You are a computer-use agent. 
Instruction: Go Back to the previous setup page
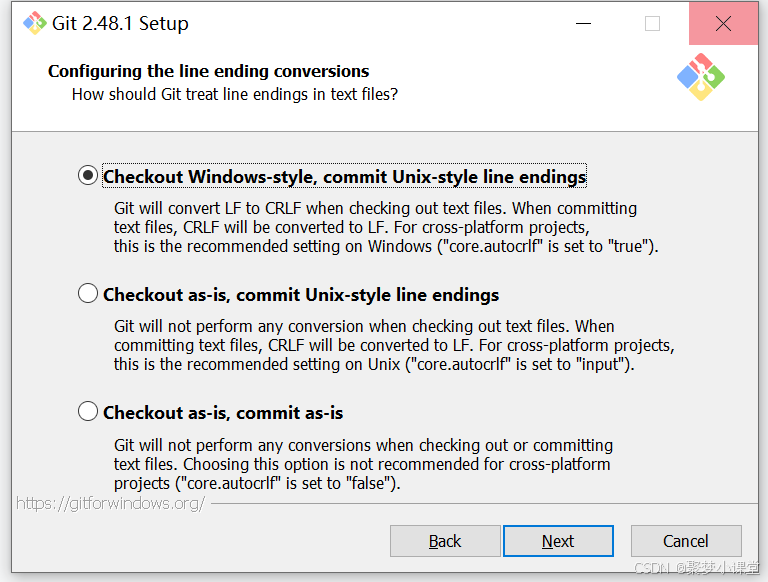[445, 541]
